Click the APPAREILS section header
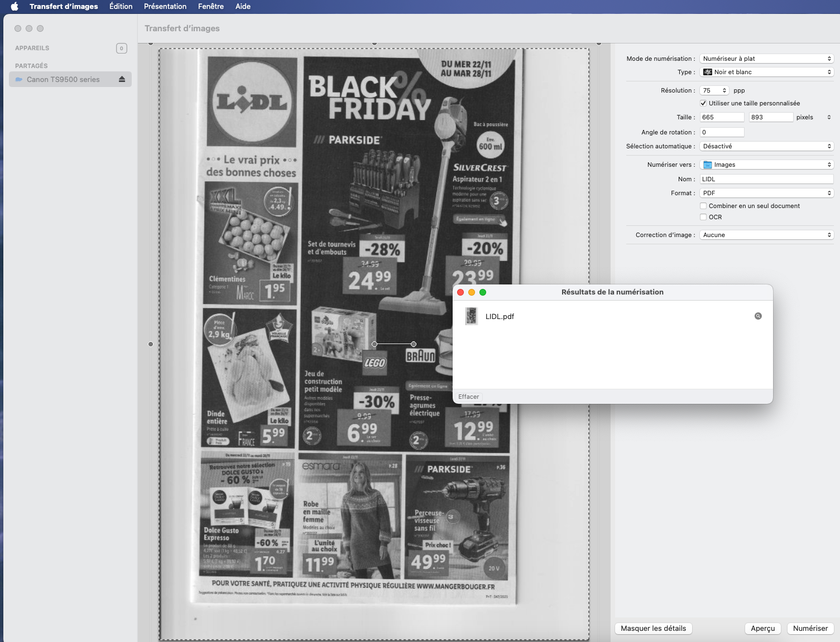 32,48
